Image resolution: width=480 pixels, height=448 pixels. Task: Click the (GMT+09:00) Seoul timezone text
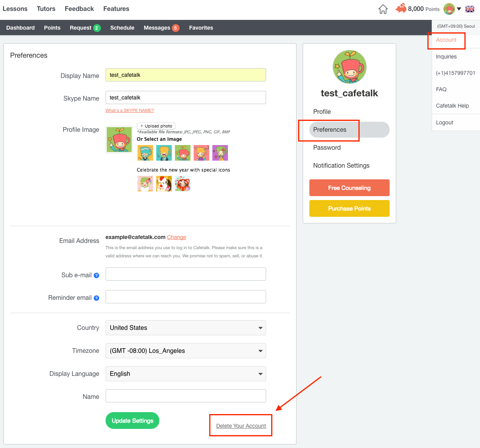(x=456, y=26)
